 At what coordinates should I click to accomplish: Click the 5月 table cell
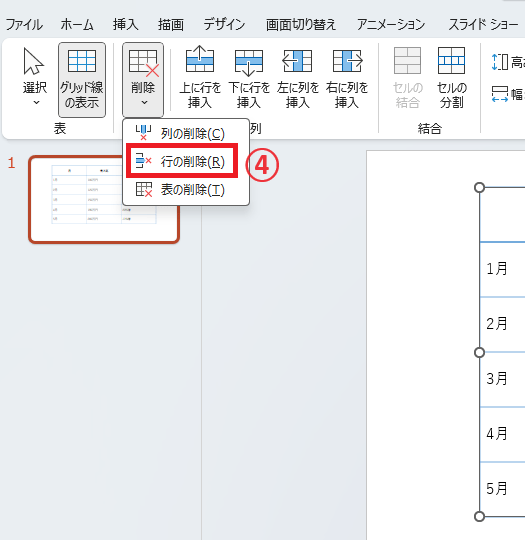(x=502, y=489)
